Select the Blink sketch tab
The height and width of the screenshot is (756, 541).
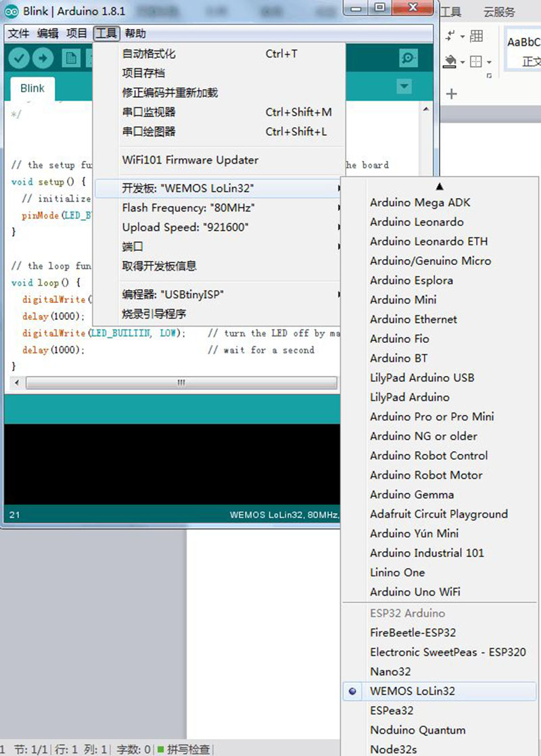tap(32, 88)
